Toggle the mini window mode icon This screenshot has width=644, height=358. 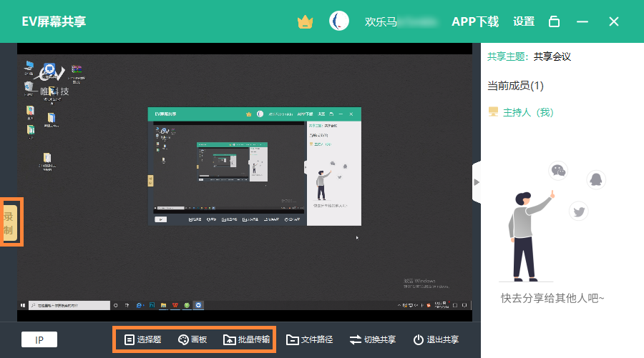point(554,21)
